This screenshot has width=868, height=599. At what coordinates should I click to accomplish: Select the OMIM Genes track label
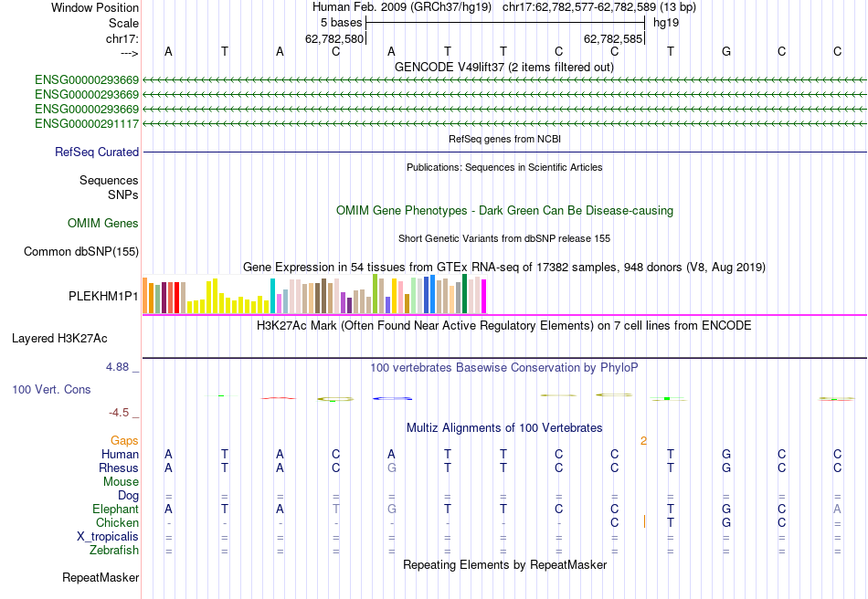102,223
